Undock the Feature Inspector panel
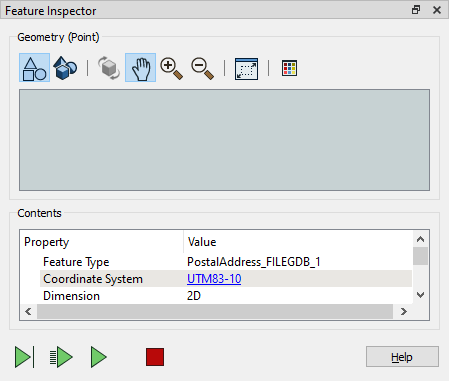This screenshot has width=449, height=381. 416,10
